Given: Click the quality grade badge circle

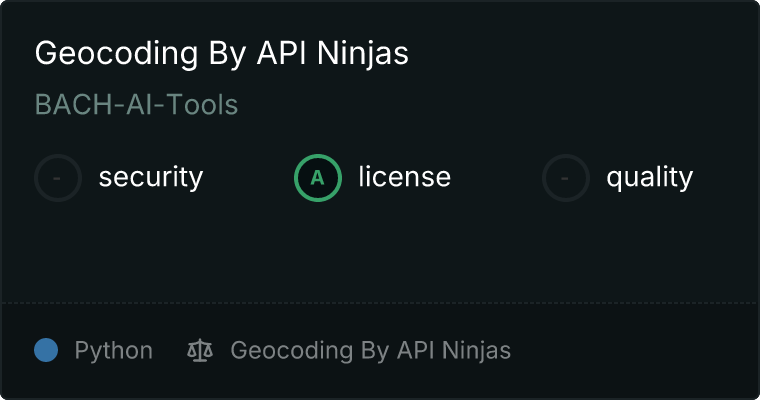Looking at the screenshot, I should [x=566, y=178].
